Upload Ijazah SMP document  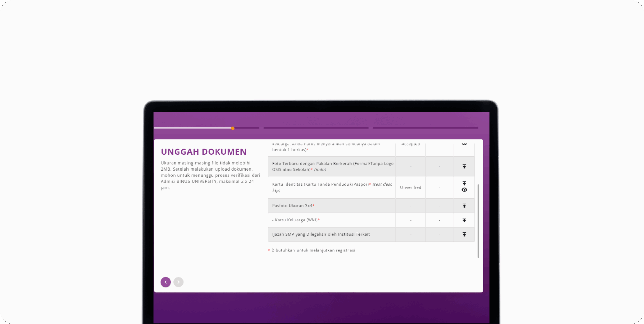464,234
